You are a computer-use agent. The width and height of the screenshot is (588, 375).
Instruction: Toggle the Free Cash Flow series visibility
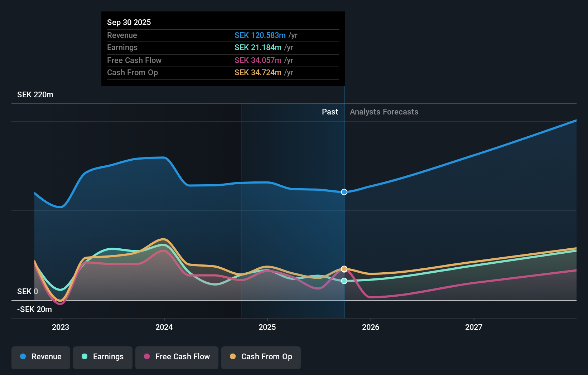[177, 357]
